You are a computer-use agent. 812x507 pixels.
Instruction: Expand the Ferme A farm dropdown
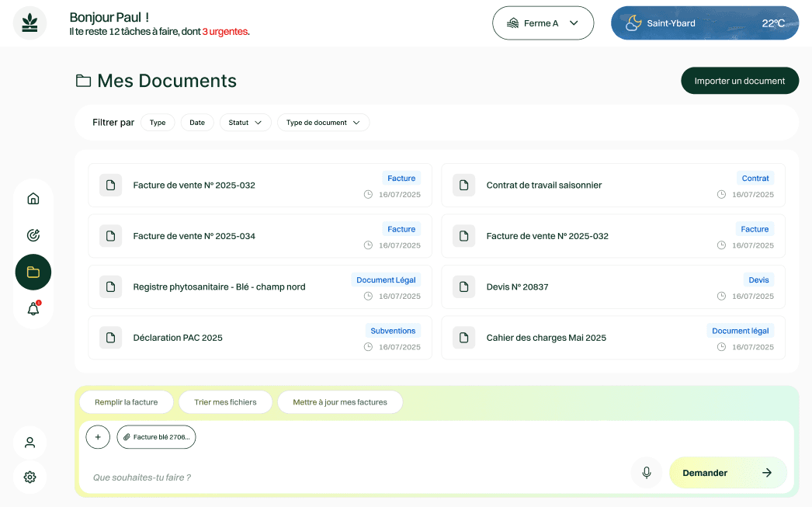[x=543, y=23]
